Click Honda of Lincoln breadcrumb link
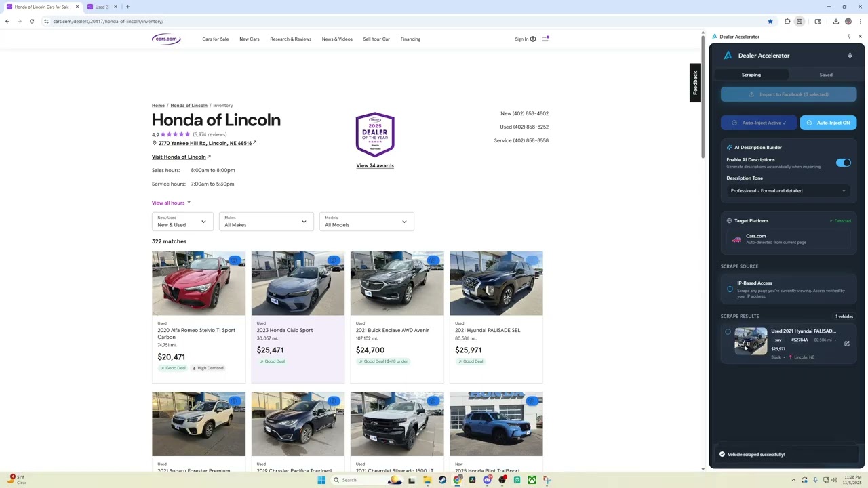The height and width of the screenshot is (488, 868). click(x=189, y=106)
